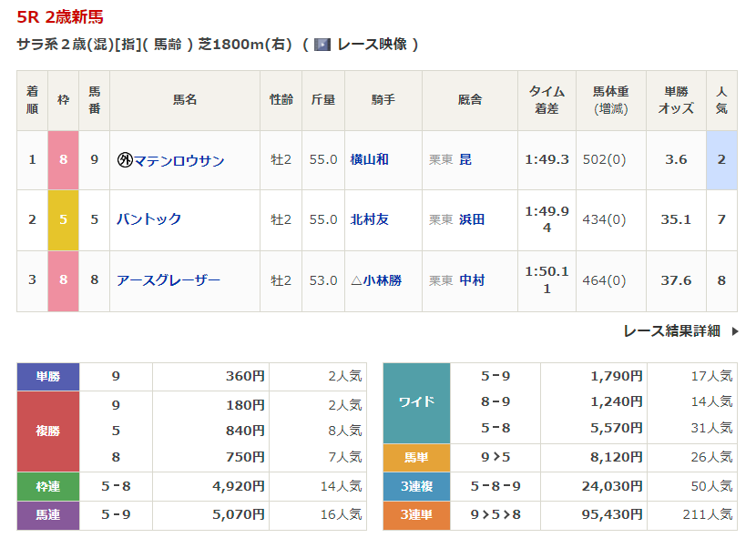Open horse page for アースグレーザー
Screen dimensions: 756x538
[169, 280]
